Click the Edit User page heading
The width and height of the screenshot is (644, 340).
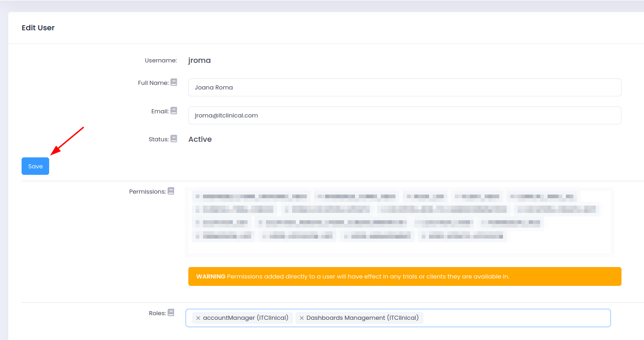38,28
